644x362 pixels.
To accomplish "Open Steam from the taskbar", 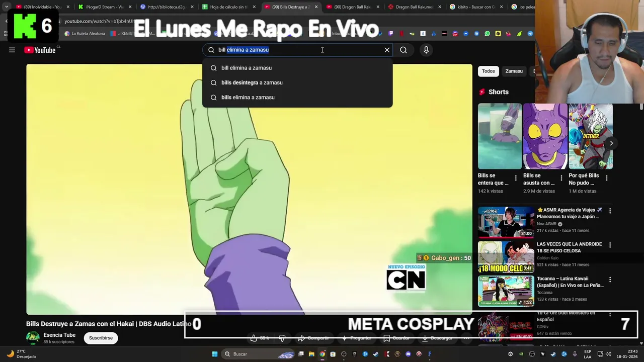I will click(x=376, y=354).
